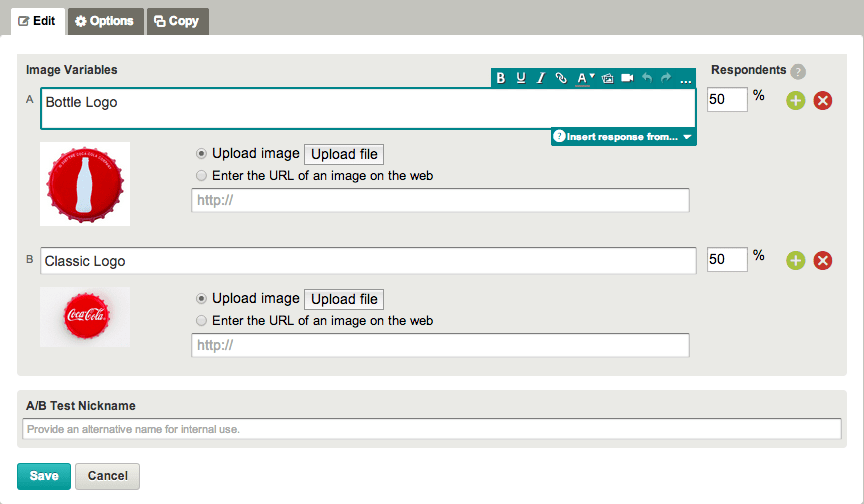Click the insert video camera icon
Viewport: 864px width, 504px height.
[x=627, y=78]
